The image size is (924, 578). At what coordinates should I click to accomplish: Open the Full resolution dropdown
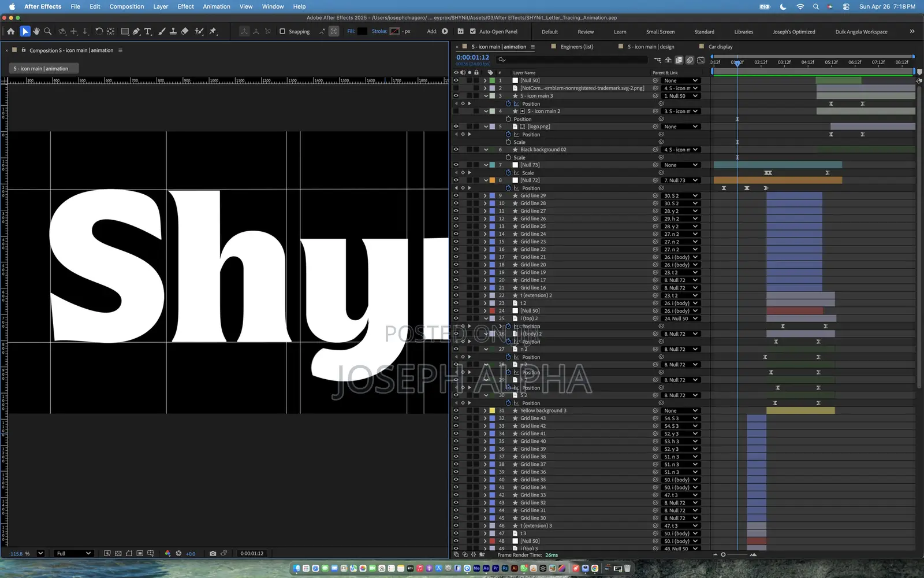(73, 553)
